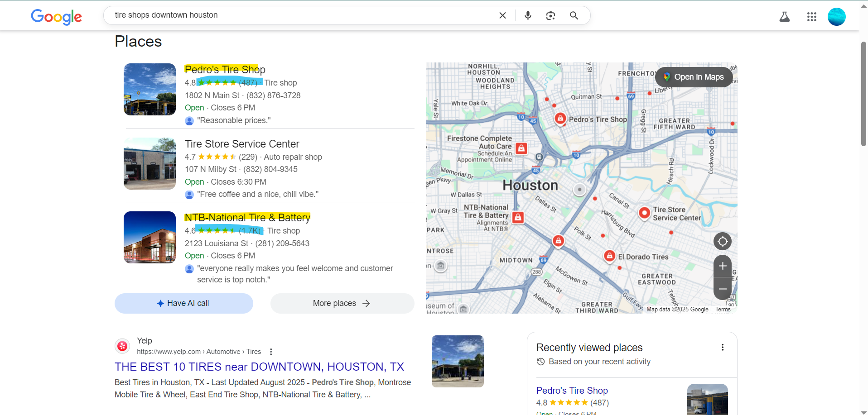Click "Reasonable prices." review snippet
This screenshot has height=415, width=868.
click(x=234, y=120)
